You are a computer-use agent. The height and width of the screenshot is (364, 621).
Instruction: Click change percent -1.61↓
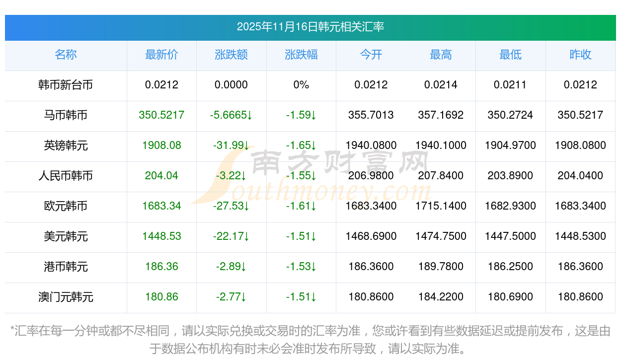pos(301,206)
